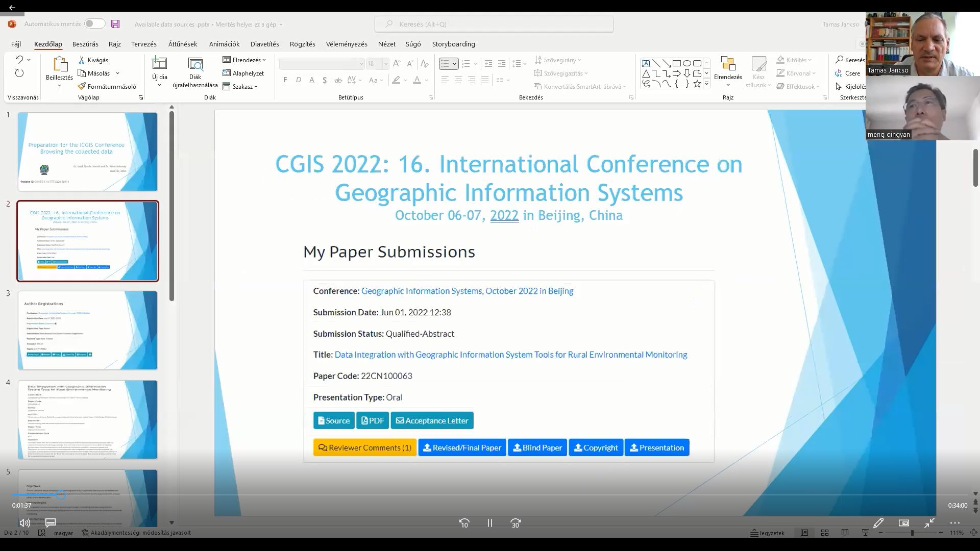Screen dimensions: 980x551
Task: Click the Keresés magnifier in Szerkesztés group
Action: point(839,60)
